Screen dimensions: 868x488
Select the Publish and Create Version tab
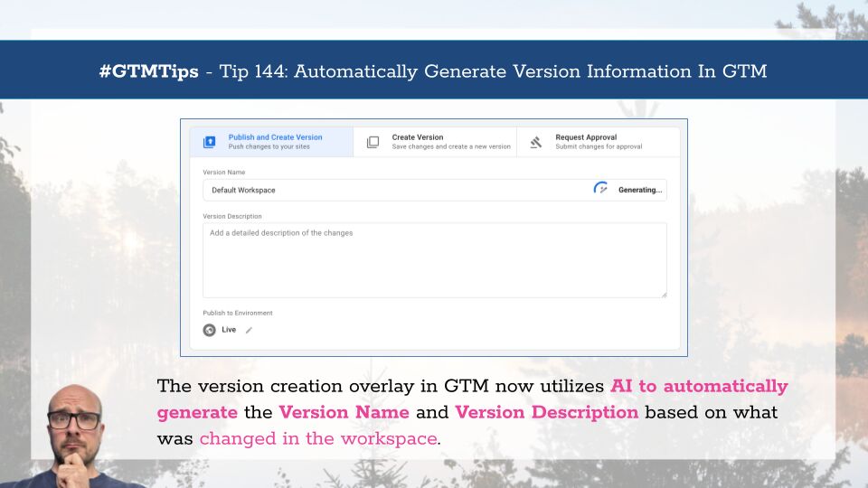pyautogui.click(x=272, y=142)
